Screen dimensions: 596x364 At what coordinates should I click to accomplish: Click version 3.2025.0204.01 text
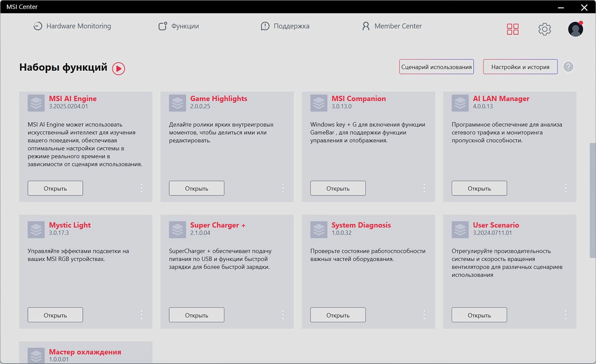68,106
